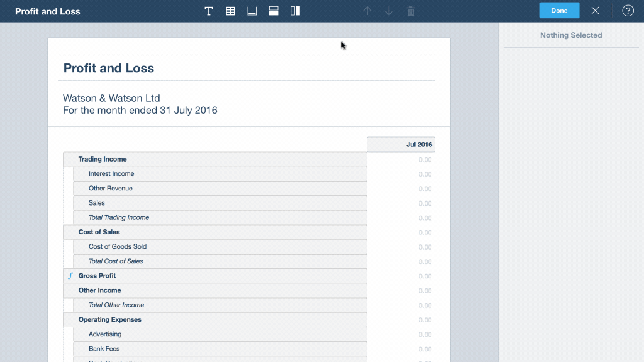
Task: Select the Jul 2016 column header
Action: coord(401,145)
